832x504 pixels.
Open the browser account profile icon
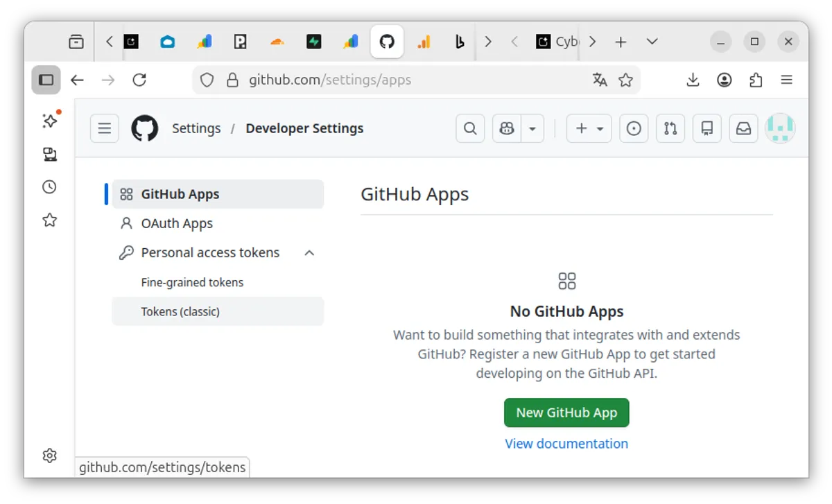(725, 80)
